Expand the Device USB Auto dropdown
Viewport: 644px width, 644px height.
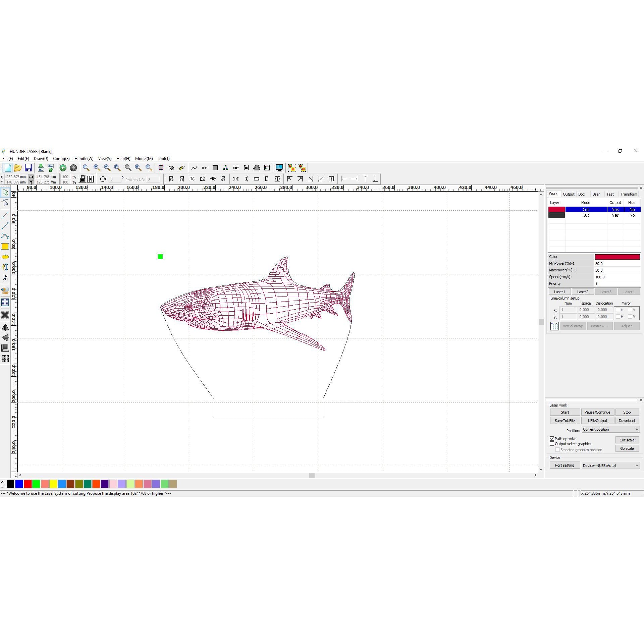(610, 465)
